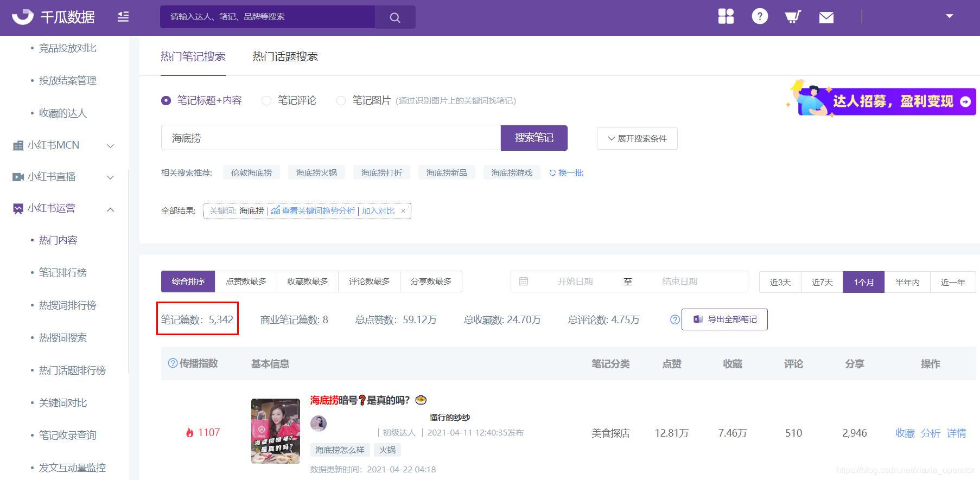Image resolution: width=980 pixels, height=480 pixels.
Task: Focus the note keyword input with 海底捞
Action: pos(331,138)
